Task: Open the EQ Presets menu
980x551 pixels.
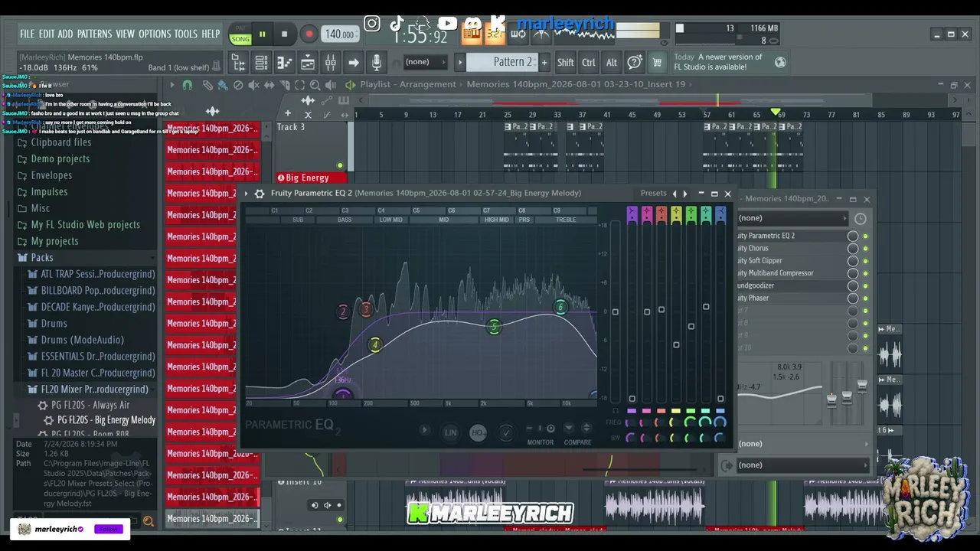Action: coord(653,194)
